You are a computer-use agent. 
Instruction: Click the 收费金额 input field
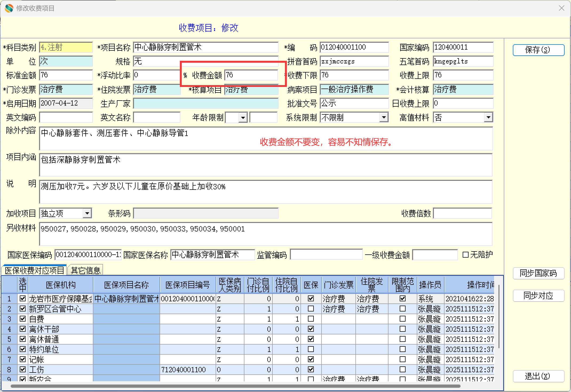click(x=251, y=75)
